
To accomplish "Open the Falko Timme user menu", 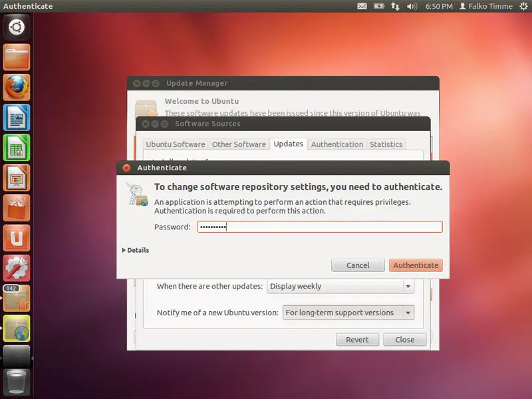I will [x=486, y=6].
